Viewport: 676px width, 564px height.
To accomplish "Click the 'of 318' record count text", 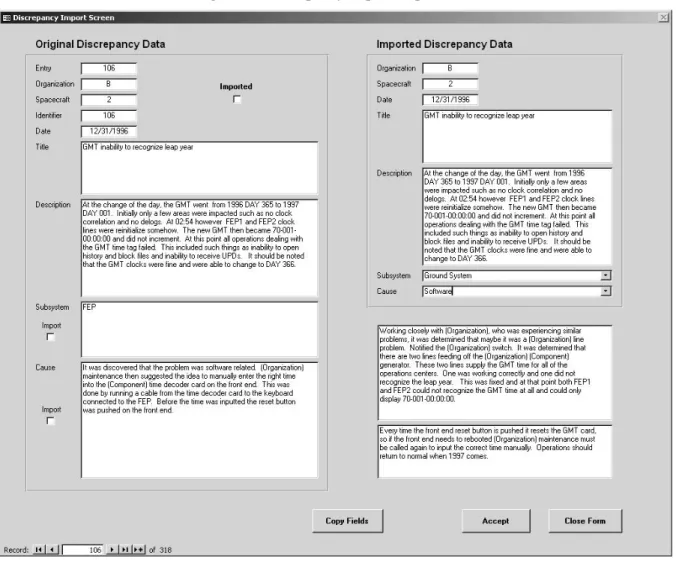I will click(x=160, y=550).
